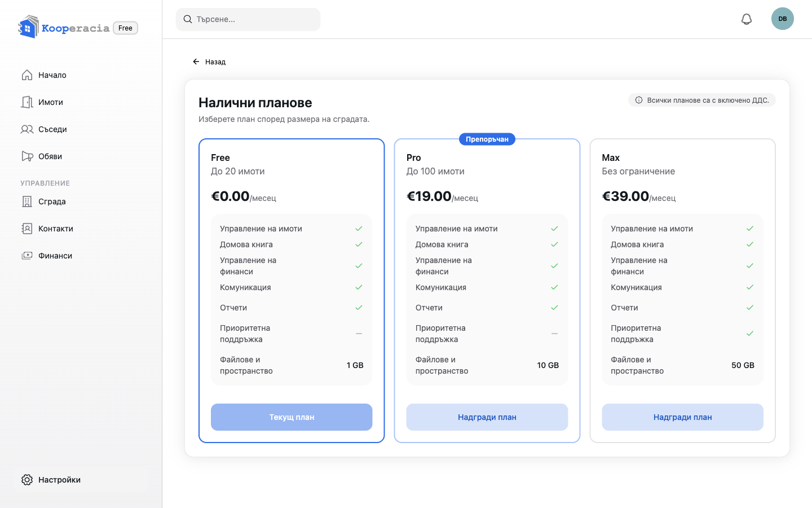Screen dimensions: 812x508
Task: Click the Free plan card title
Action: coord(220,157)
